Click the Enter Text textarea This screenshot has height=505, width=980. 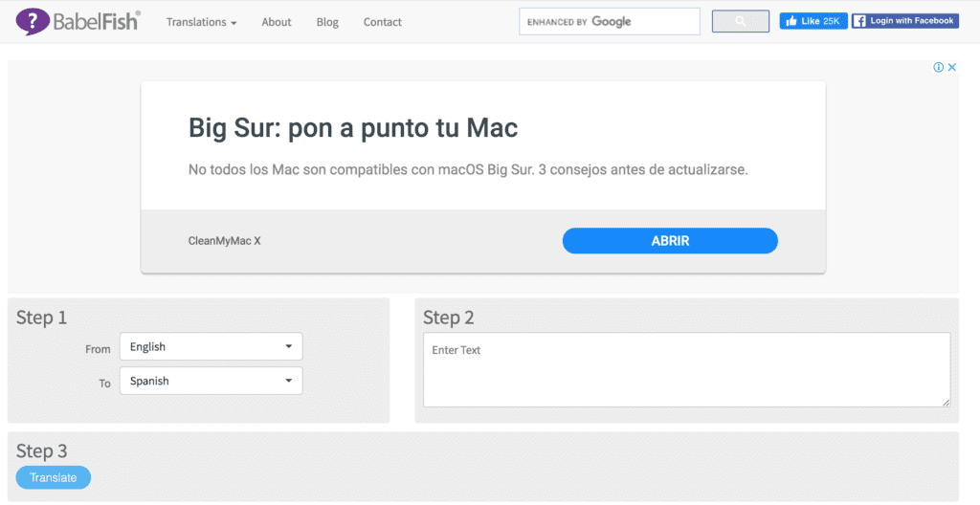[687, 370]
